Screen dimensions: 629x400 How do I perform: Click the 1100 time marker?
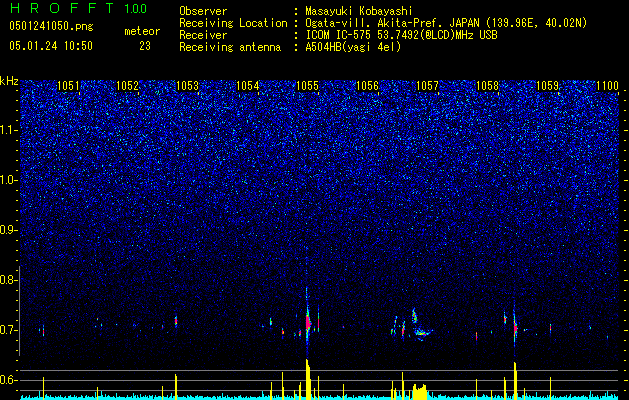pyautogui.click(x=607, y=85)
